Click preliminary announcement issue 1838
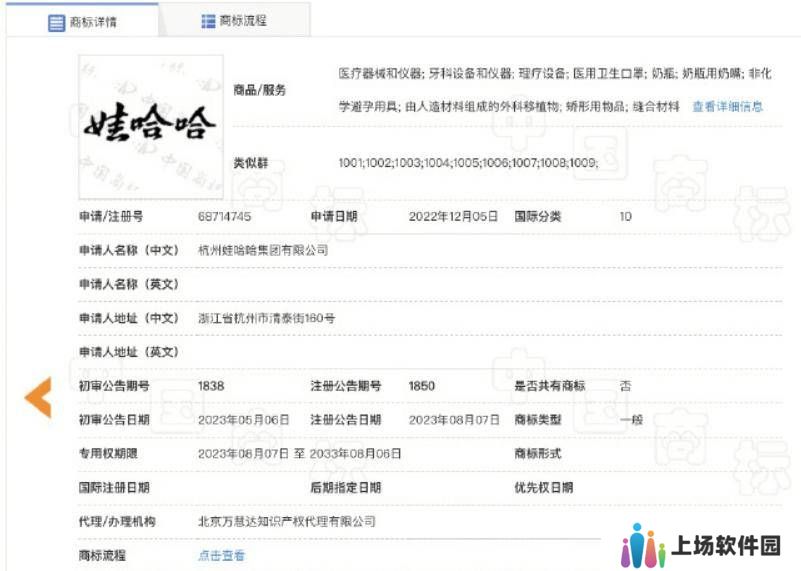 click(211, 386)
